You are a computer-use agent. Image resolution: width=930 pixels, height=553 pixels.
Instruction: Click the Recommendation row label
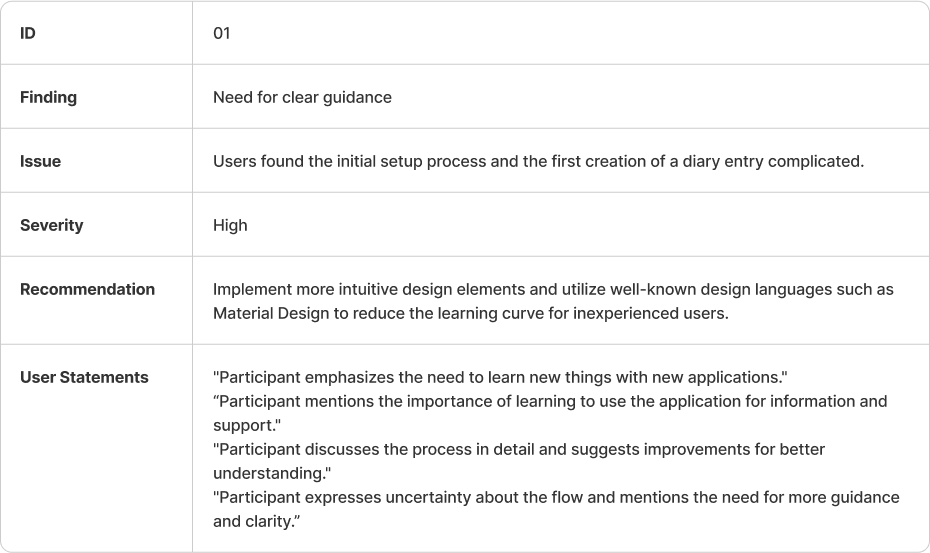88,290
